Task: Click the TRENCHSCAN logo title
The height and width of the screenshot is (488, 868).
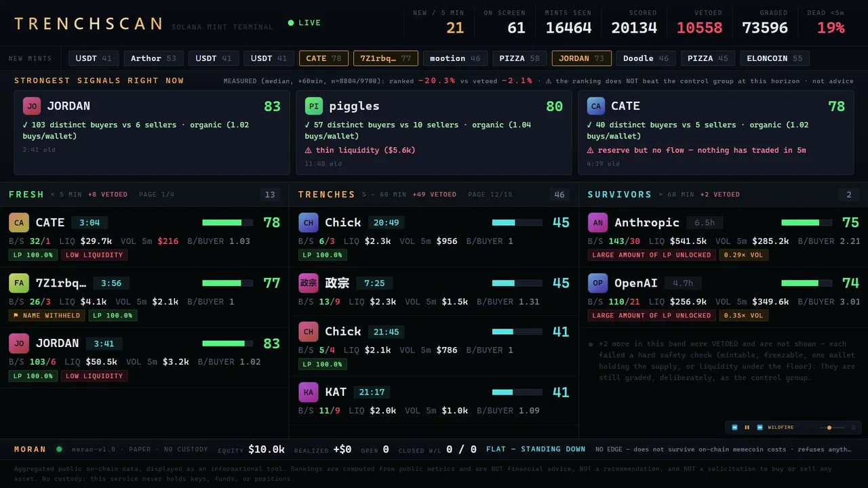Action: 88,24
